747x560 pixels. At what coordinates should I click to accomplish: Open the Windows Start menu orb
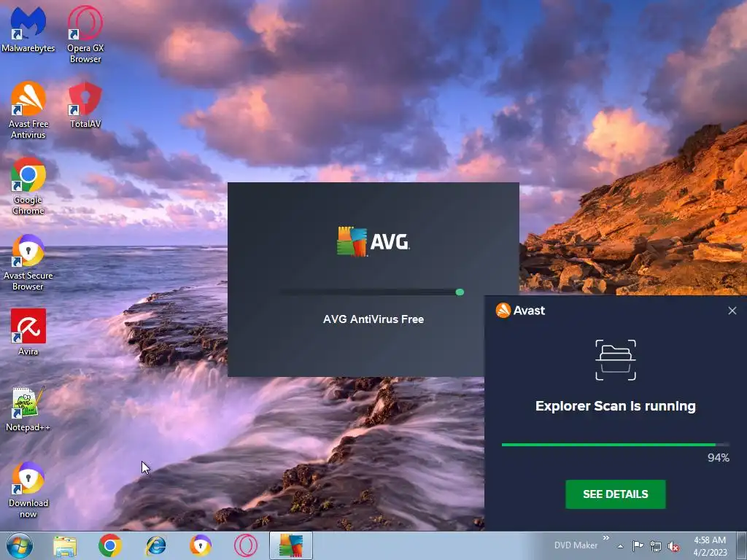pyautogui.click(x=20, y=545)
